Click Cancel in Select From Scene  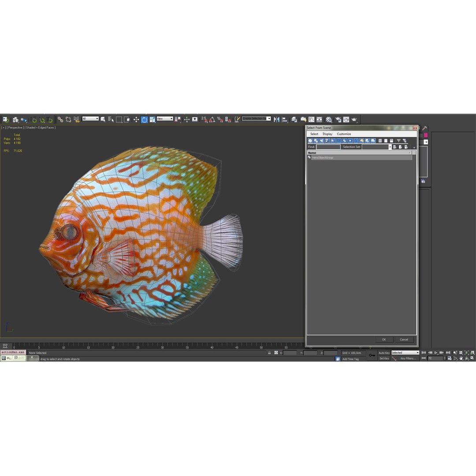coord(404,339)
